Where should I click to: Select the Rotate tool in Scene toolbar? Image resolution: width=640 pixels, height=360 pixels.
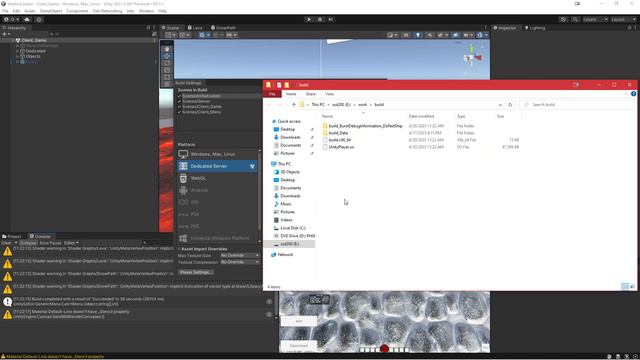167,63
